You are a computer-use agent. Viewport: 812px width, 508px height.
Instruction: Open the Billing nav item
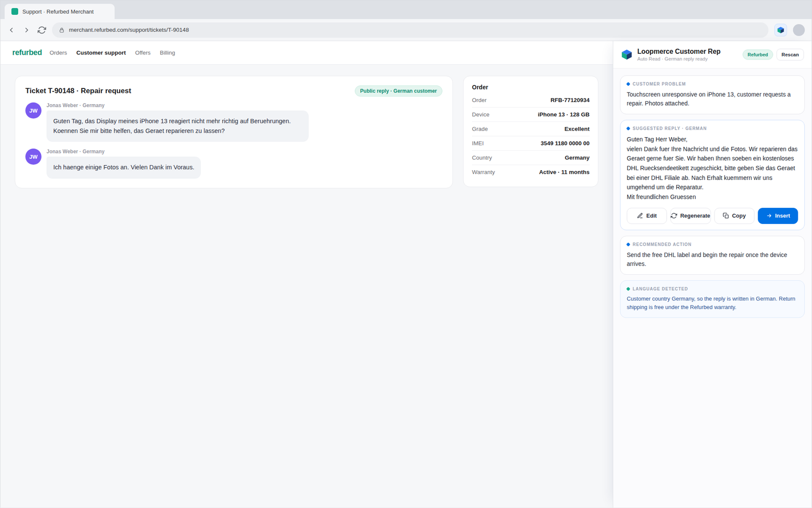167,53
